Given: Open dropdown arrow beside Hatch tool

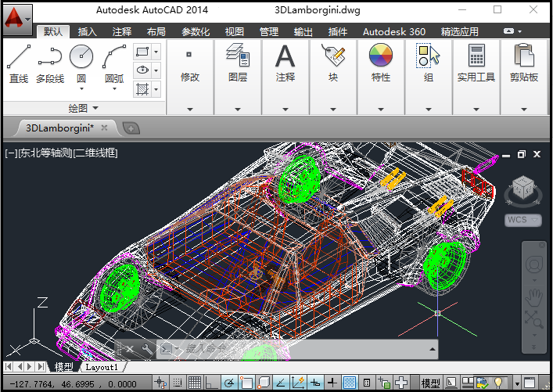Looking at the screenshot, I should tap(156, 89).
